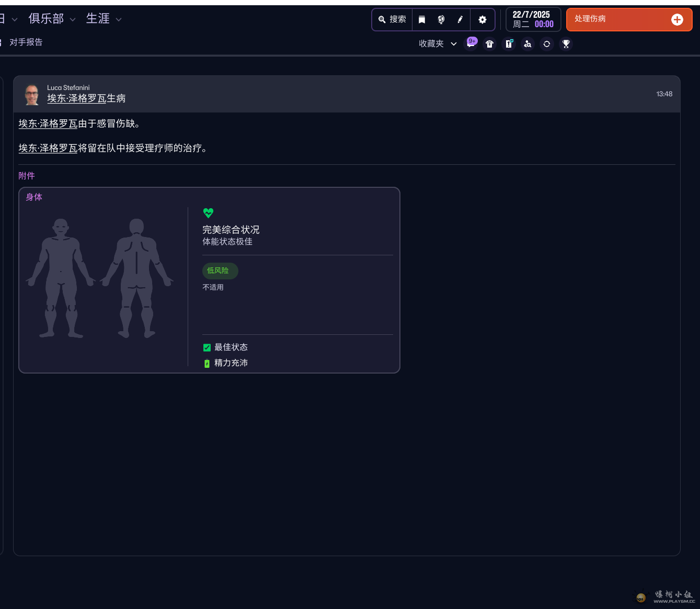This screenshot has height=609, width=700.
Task: Click the trophy competitions icon
Action: (x=566, y=44)
